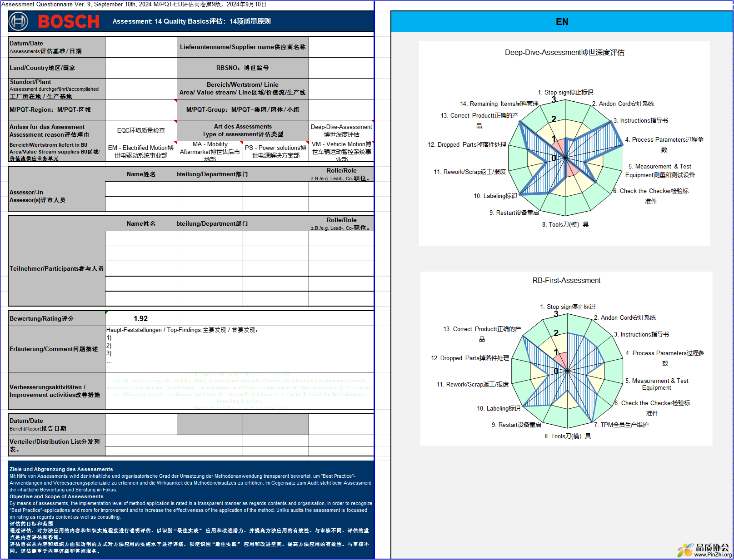Click '2. Andon Cord' label in Deep-Dive chart

pyautogui.click(x=623, y=104)
